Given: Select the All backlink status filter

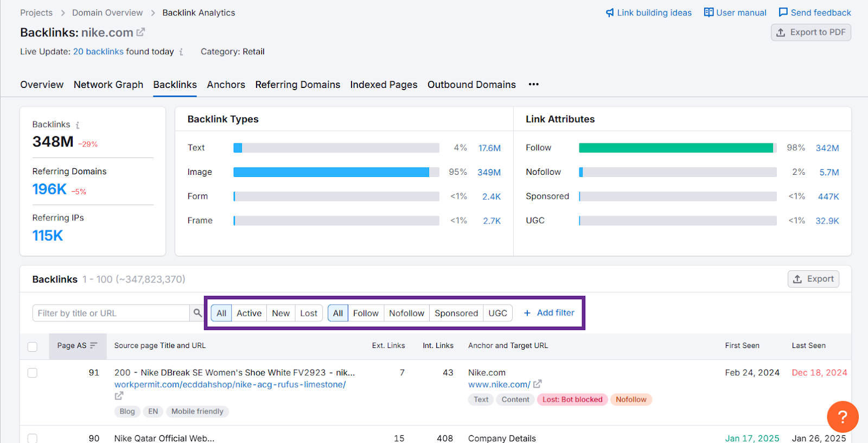Looking at the screenshot, I should (221, 313).
